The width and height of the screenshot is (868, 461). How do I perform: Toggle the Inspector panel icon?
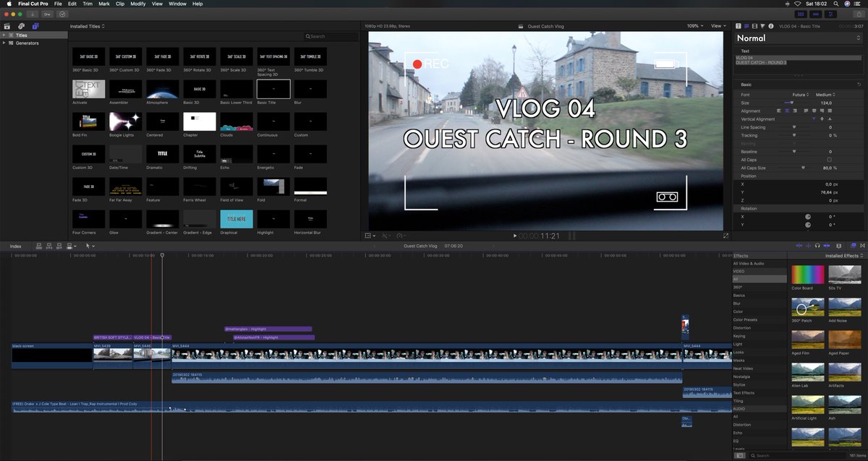(x=830, y=14)
